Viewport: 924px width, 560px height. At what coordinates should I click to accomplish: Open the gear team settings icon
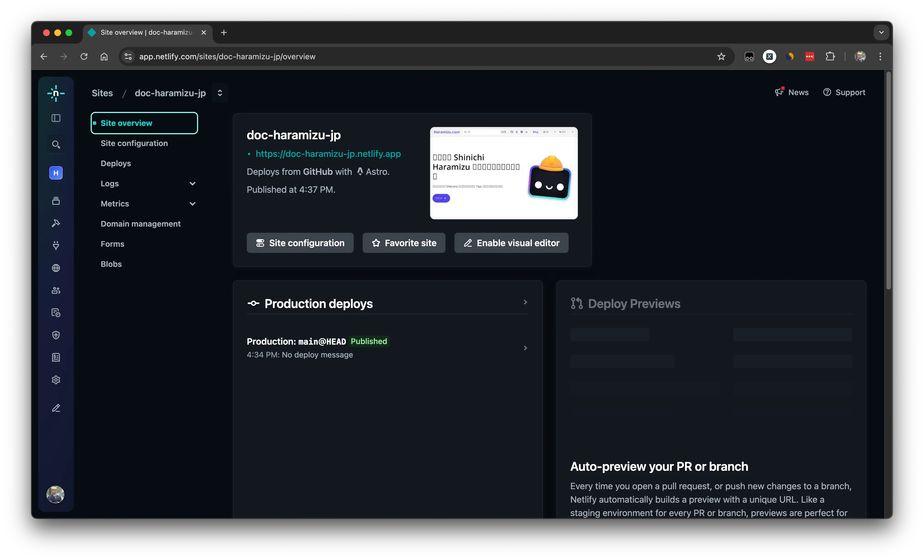56,380
